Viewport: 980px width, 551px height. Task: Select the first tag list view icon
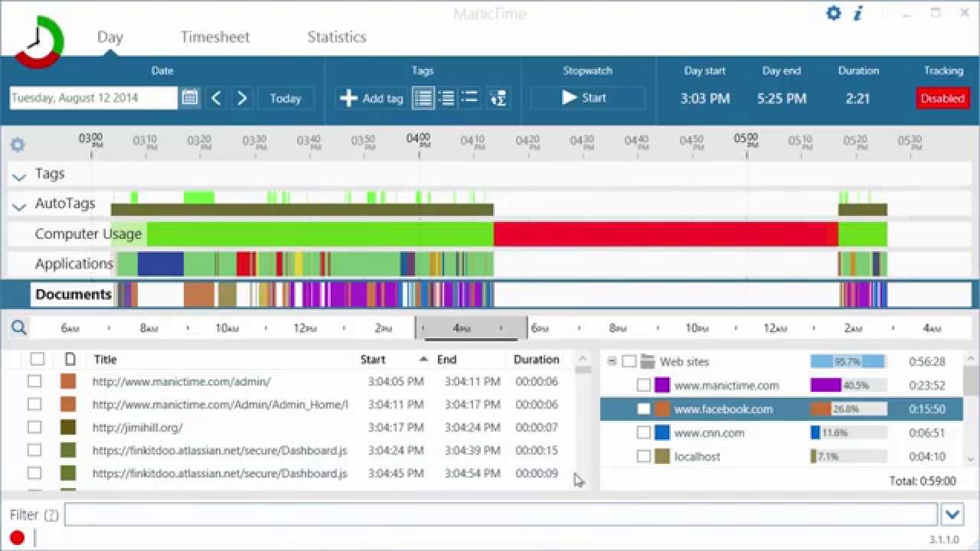[x=423, y=98]
